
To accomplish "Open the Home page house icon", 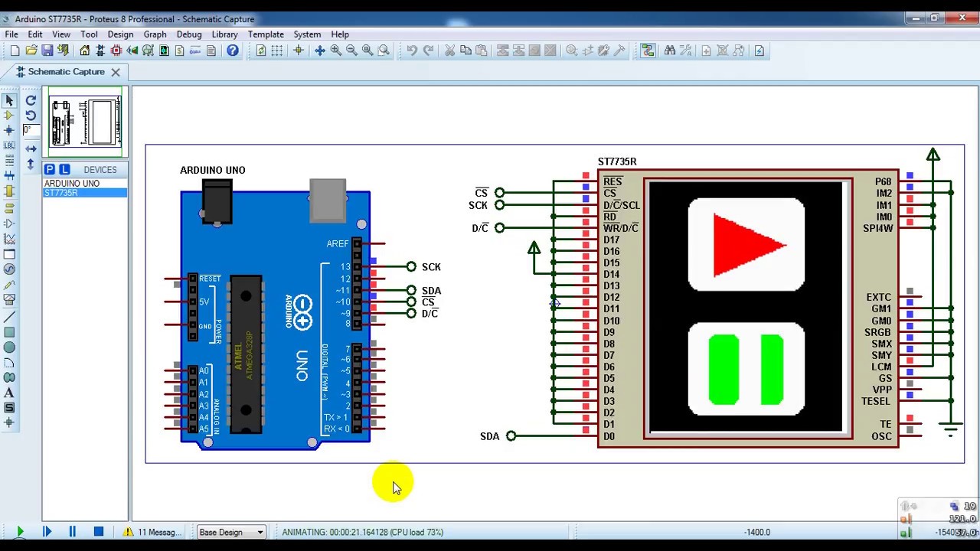I will pos(84,51).
